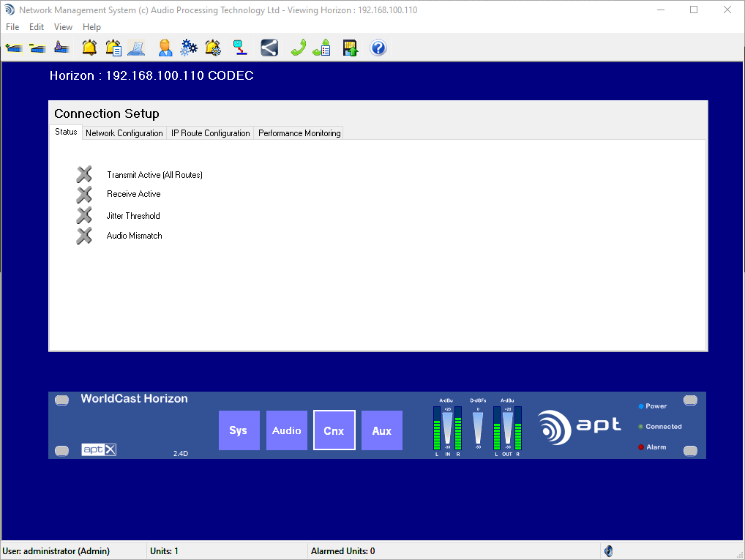Click the green phone dial icon
Image resolution: width=745 pixels, height=560 pixels.
point(298,48)
